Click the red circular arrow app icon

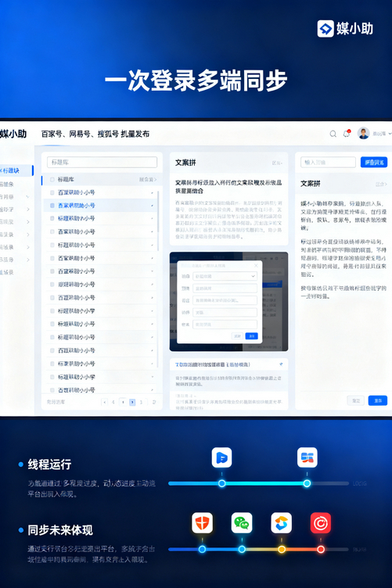321,523
